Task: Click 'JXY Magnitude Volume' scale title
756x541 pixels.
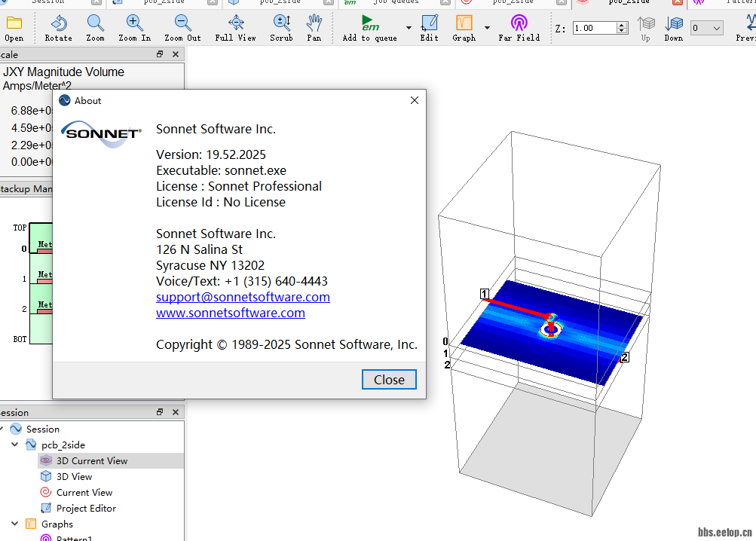Action: tap(63, 72)
